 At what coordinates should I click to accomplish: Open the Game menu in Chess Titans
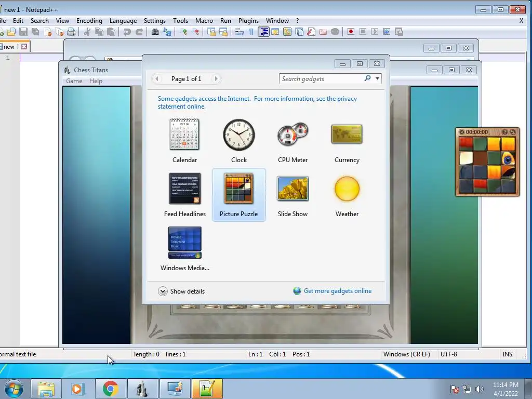pos(74,81)
